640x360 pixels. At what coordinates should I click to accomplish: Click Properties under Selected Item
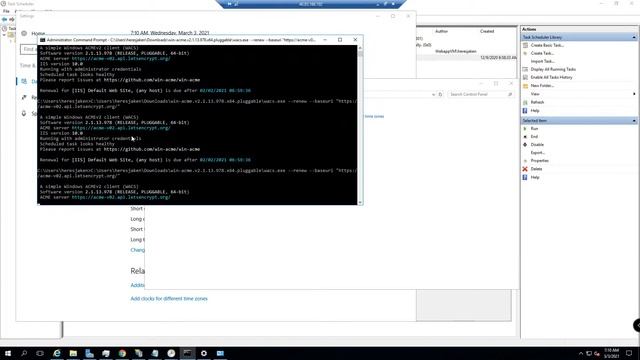540,161
